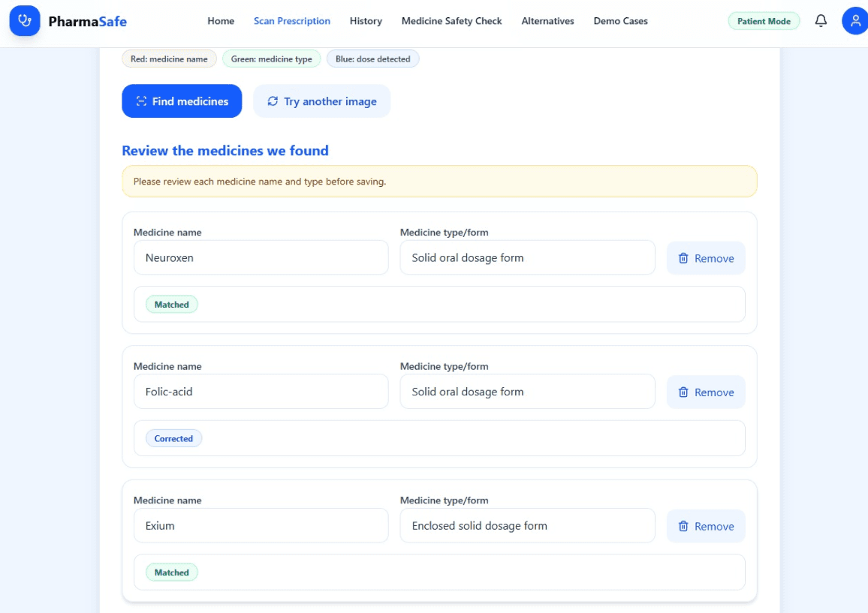Click the Corrected badge under Folic-acid
868x613 pixels.
tap(173, 438)
